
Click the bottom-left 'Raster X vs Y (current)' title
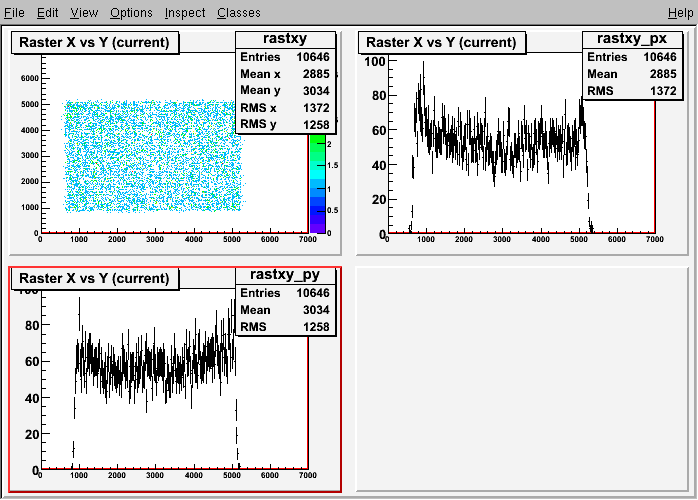[94, 278]
